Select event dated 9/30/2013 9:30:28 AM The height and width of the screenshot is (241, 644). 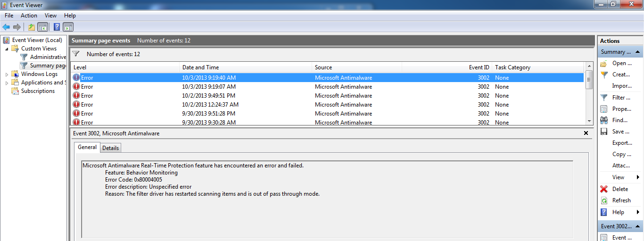pos(327,122)
